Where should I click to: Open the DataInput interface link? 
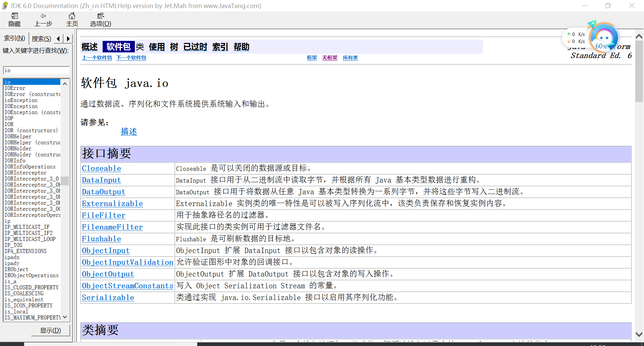[x=101, y=180]
